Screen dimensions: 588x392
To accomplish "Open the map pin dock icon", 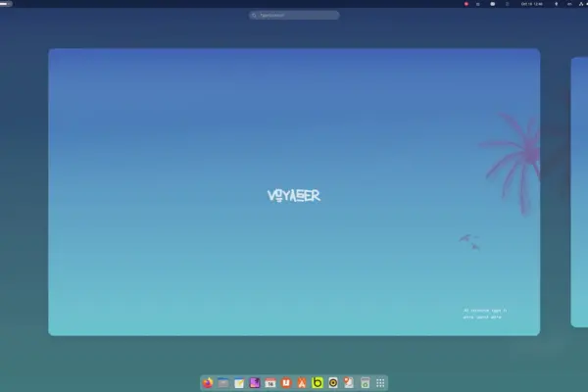I will coord(349,382).
